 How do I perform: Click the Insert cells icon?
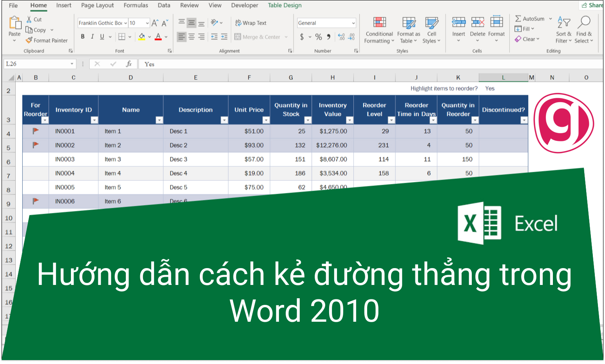[459, 22]
